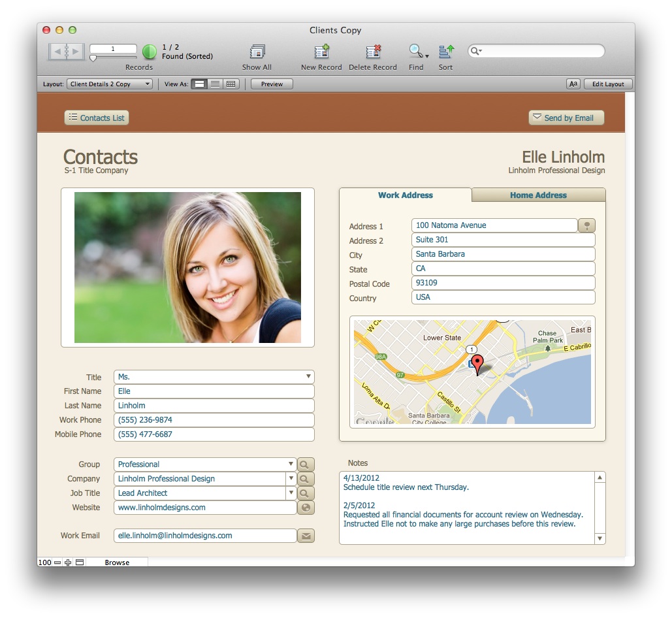Create a record with New Record icon
The image size is (672, 618).
pyautogui.click(x=321, y=52)
